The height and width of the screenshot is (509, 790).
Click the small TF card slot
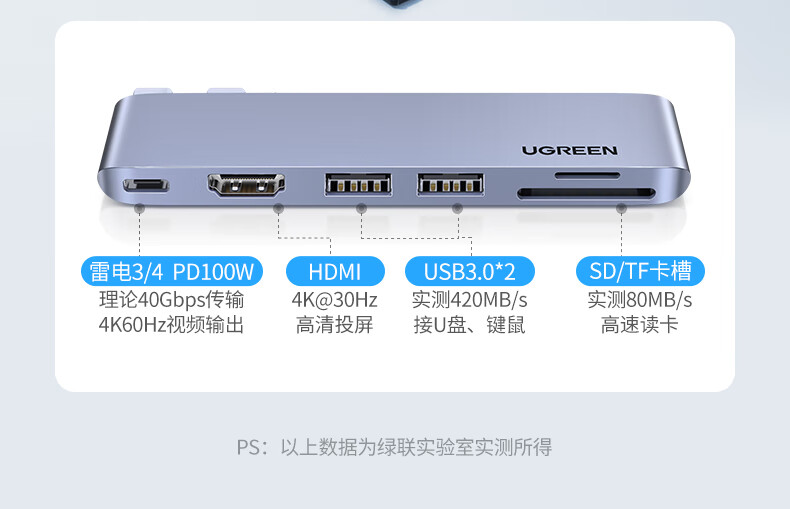pos(587,176)
